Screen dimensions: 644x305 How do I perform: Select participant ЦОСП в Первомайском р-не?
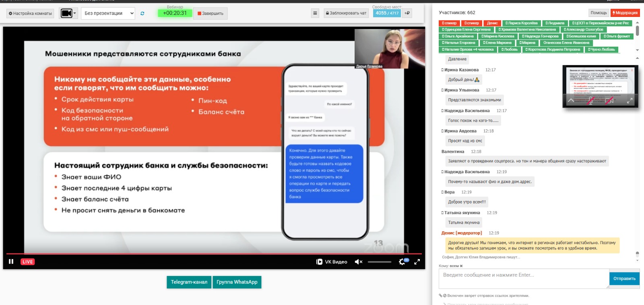(x=600, y=23)
